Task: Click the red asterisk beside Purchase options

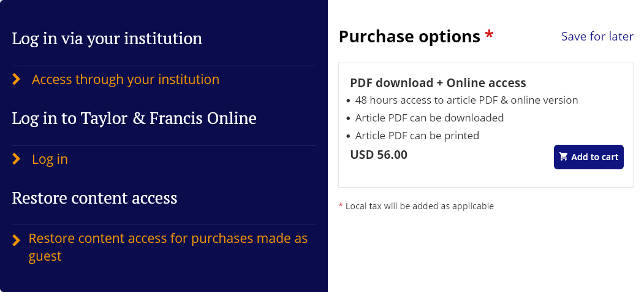Action: click(489, 36)
